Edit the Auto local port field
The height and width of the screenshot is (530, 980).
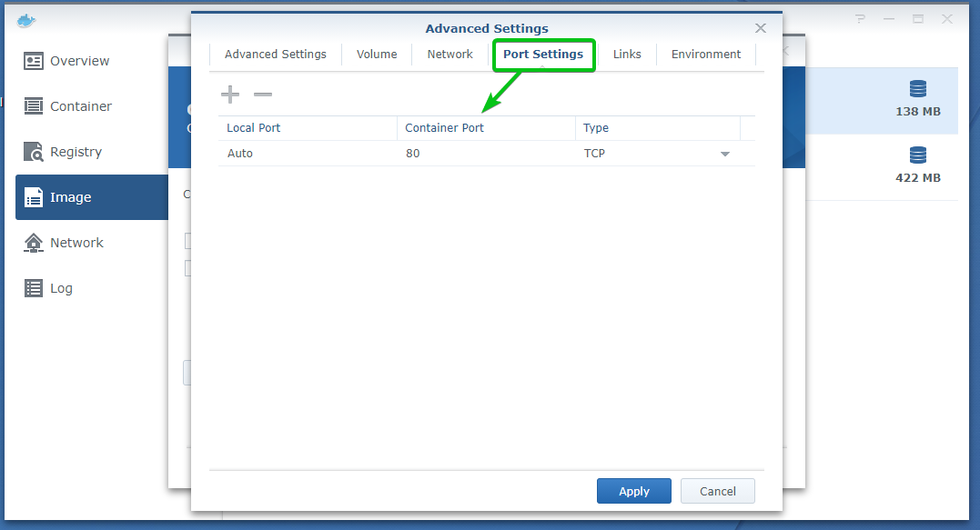(x=308, y=154)
